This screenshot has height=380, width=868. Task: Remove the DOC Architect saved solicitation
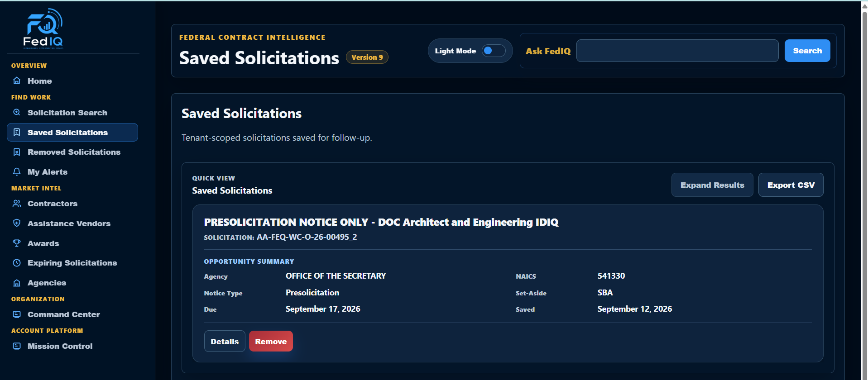(x=271, y=341)
